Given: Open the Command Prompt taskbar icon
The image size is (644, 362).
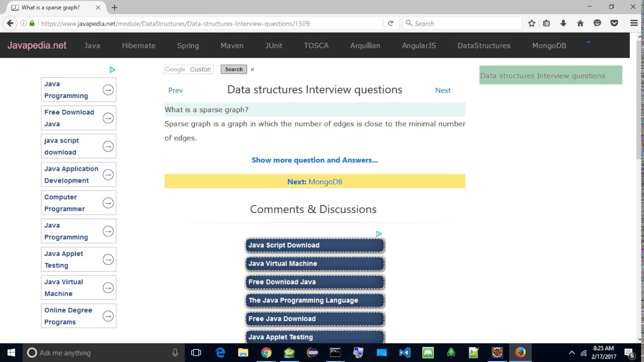Looking at the screenshot, I should point(335,352).
